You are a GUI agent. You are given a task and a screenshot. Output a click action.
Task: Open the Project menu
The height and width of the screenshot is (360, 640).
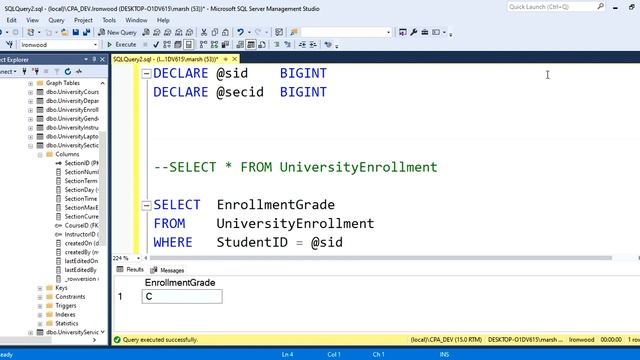(x=83, y=20)
